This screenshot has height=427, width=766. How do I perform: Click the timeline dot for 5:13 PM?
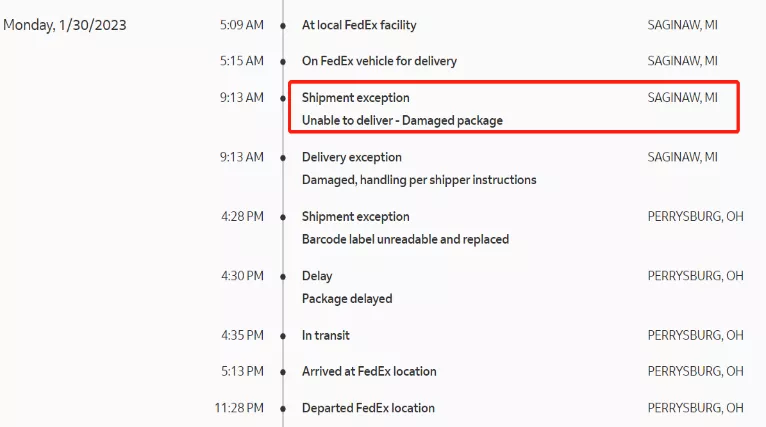tap(283, 372)
